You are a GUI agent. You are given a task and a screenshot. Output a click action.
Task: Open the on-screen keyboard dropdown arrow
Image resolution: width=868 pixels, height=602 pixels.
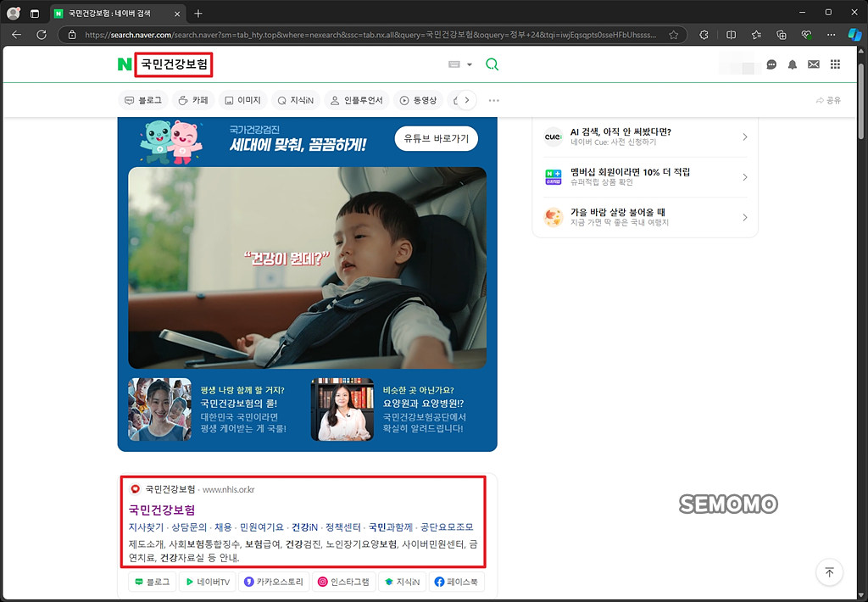point(470,64)
